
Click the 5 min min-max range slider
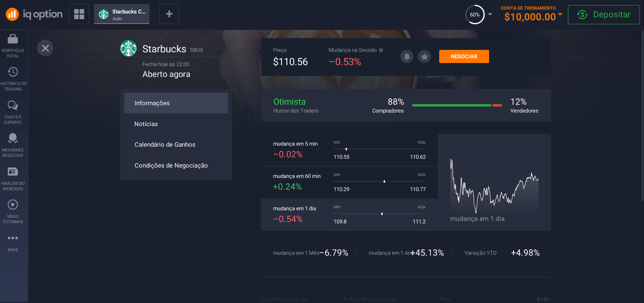[x=380, y=149]
